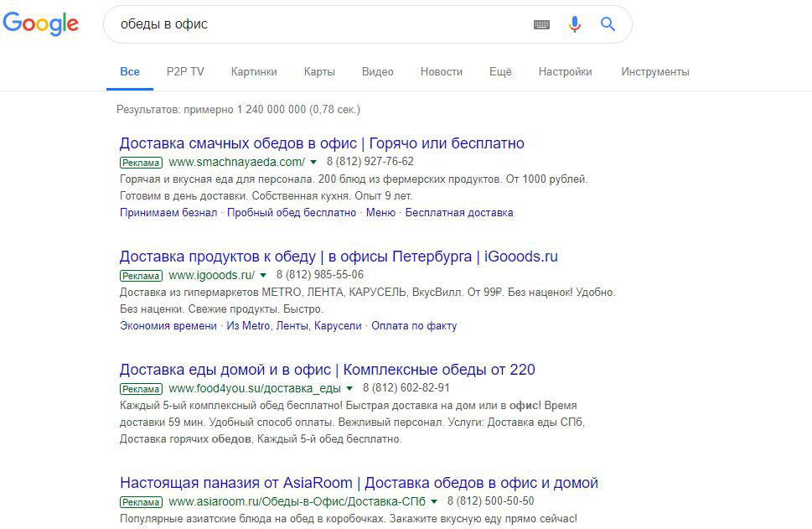Viewport: 812px width, 529px height.
Task: Click the 'Реклама' badge of the smachnayaeda ad
Action: tap(141, 163)
